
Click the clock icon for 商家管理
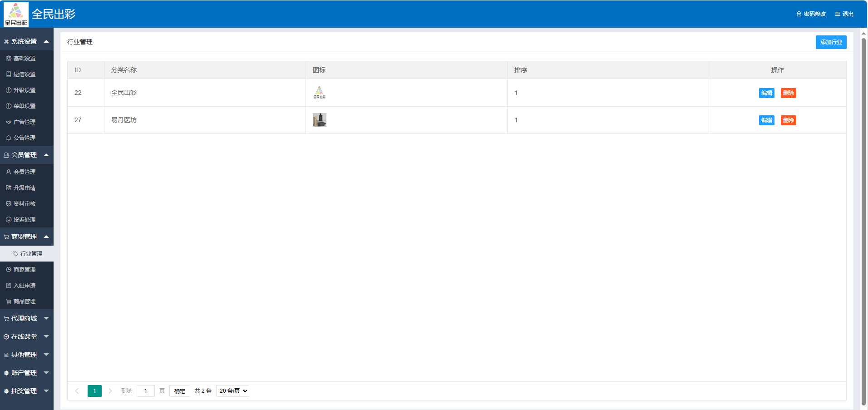(9, 270)
